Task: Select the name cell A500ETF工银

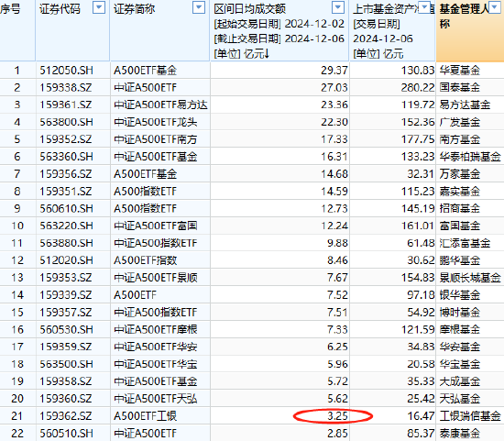Action: point(146,416)
